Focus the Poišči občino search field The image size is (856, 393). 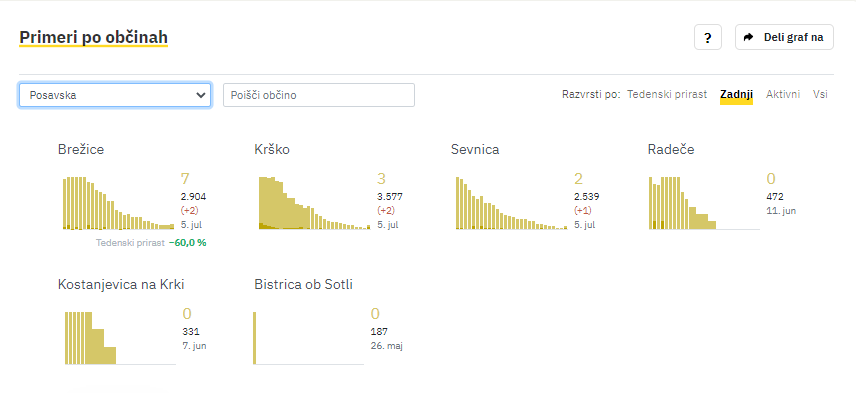pos(319,95)
